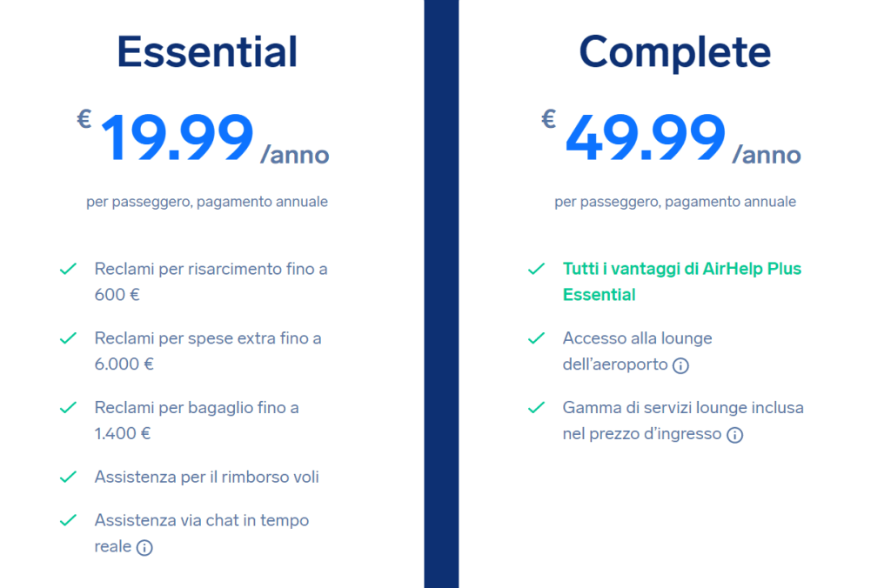Click info icon after nel prezzo d'ingresso

(735, 435)
